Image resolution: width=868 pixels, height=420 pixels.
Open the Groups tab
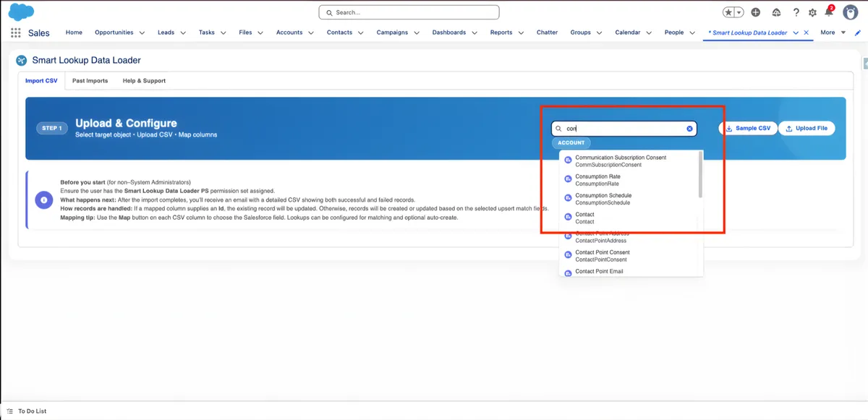click(580, 33)
